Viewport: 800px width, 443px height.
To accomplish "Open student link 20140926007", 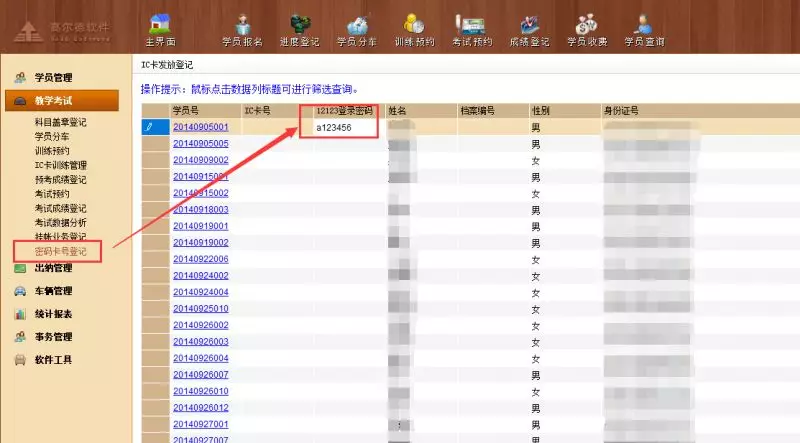I will tap(201, 375).
